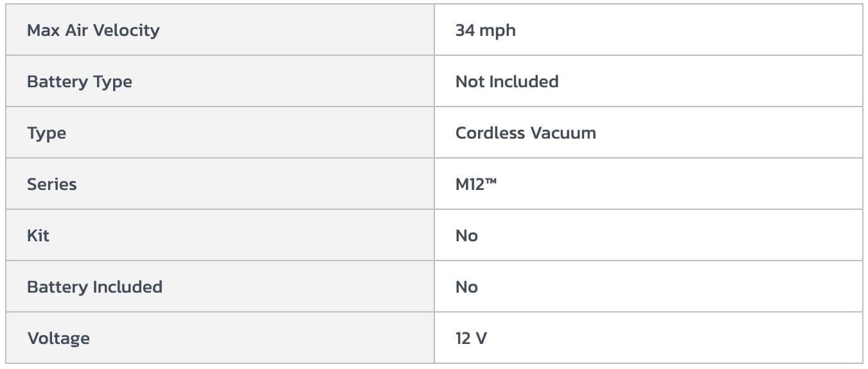868x369 pixels.
Task: Click the 'V' unit after 12
Action: click(481, 338)
